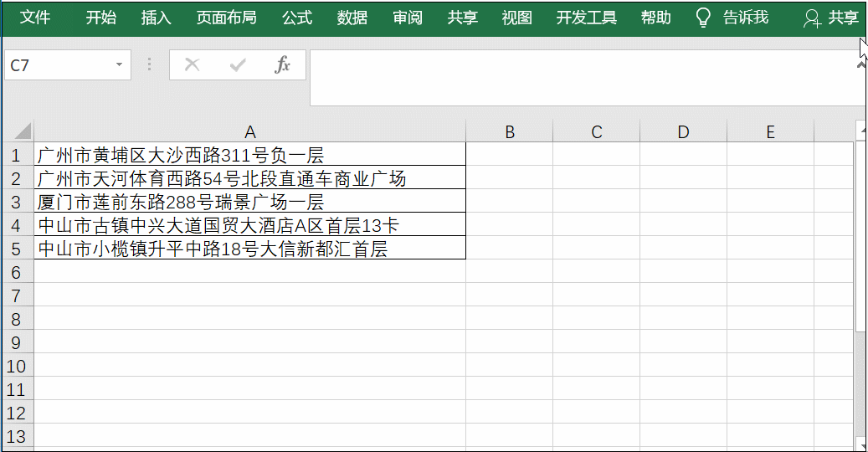Open the 共享 tab next to 审阅
868x452 pixels.
[x=462, y=18]
